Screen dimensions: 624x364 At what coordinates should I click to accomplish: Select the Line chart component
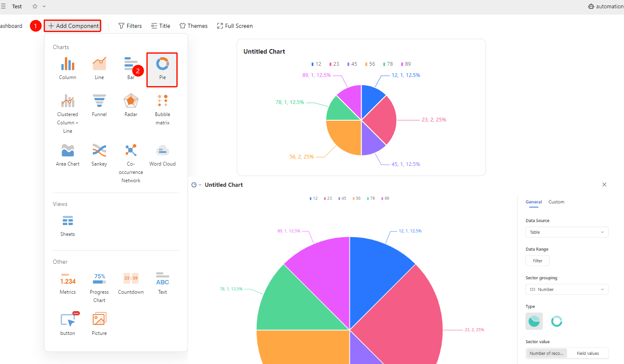point(99,68)
